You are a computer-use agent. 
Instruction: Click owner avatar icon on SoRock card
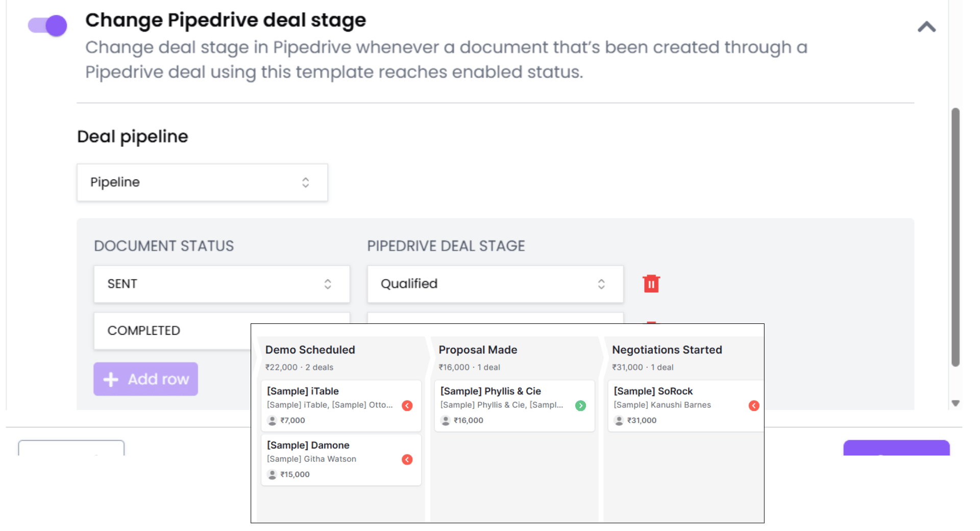(x=619, y=420)
